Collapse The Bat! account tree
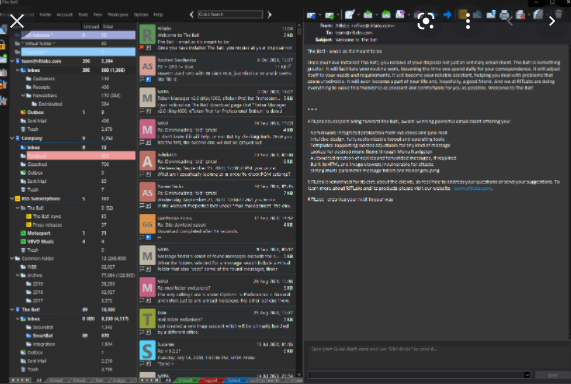This screenshot has width=571, height=384. tap(12, 310)
